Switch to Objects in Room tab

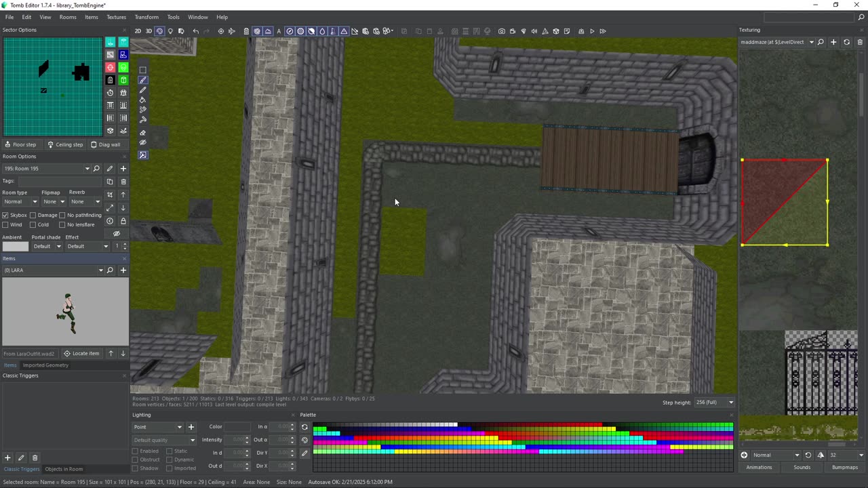point(64,469)
